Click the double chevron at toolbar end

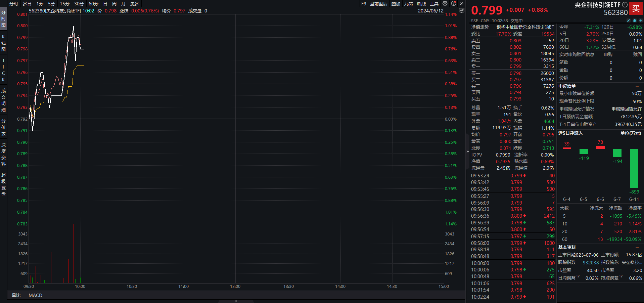(462, 3)
